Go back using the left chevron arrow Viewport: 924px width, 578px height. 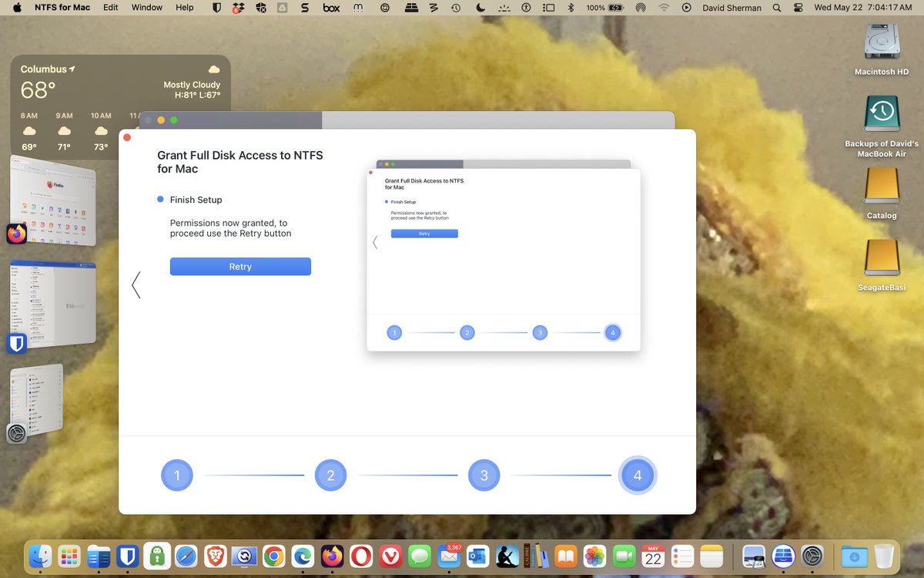coord(136,285)
